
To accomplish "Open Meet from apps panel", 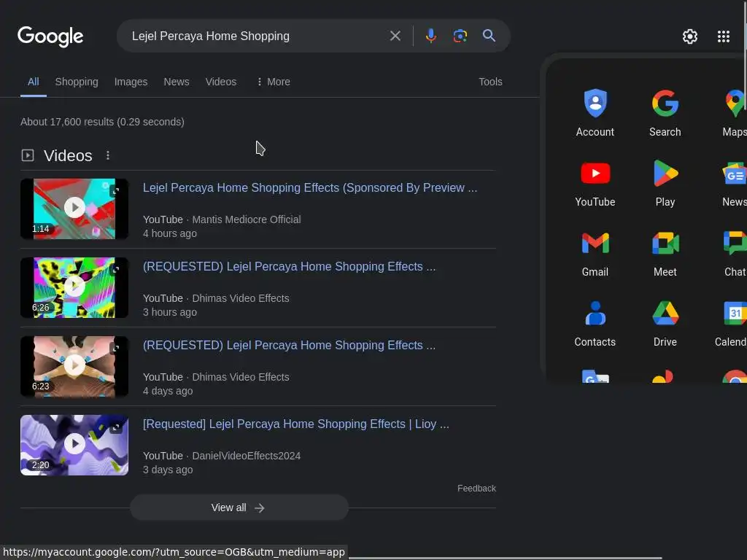I will pyautogui.click(x=665, y=253).
